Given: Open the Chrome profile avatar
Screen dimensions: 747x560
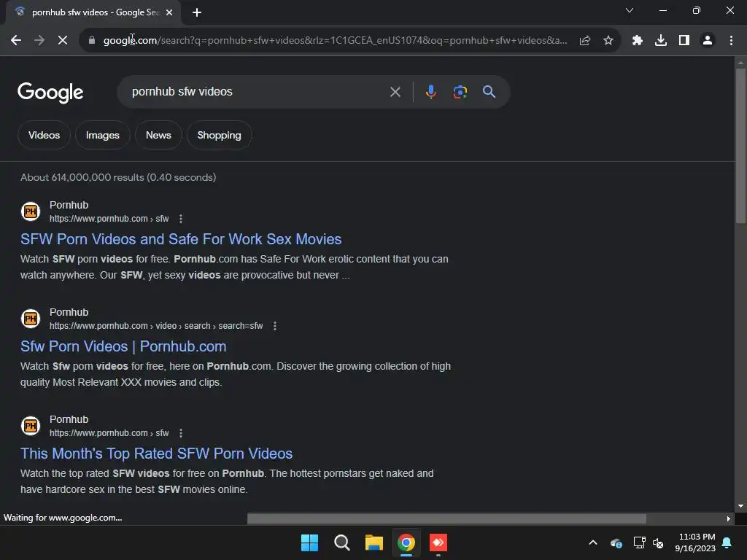Looking at the screenshot, I should tap(708, 41).
